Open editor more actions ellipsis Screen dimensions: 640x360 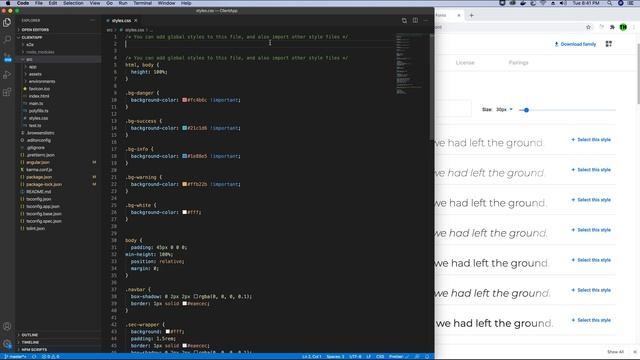(426, 20)
